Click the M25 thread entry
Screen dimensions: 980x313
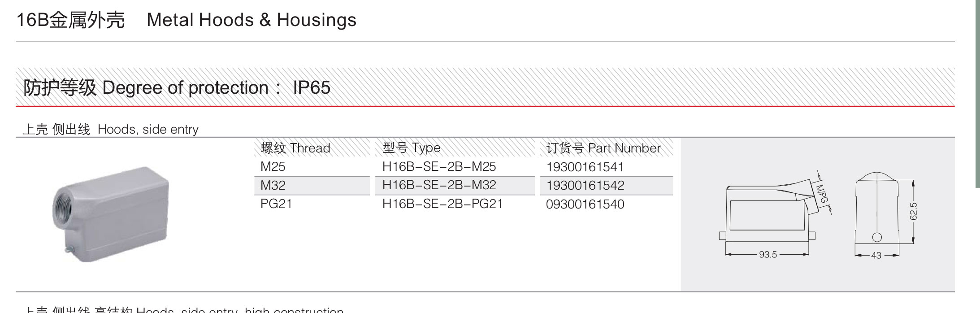pyautogui.click(x=273, y=167)
